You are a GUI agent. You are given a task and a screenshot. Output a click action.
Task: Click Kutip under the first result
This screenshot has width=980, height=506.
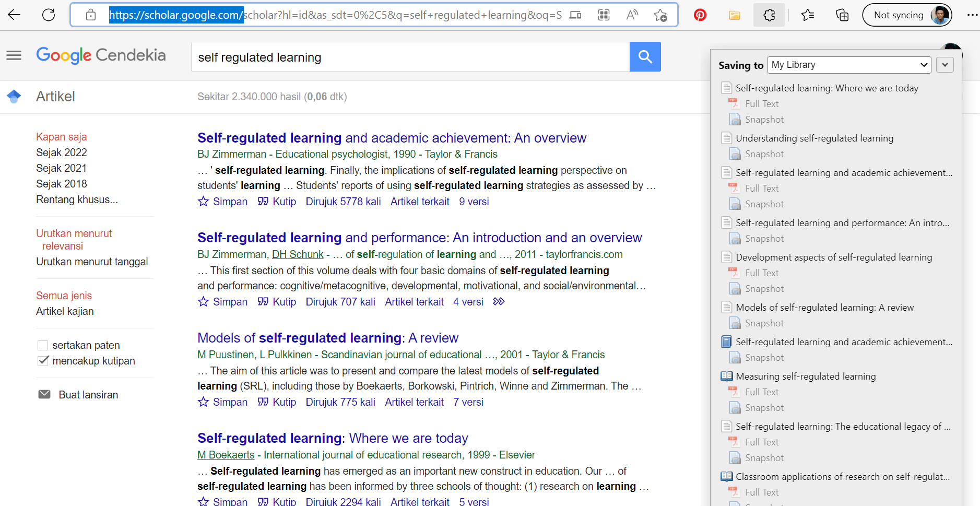[277, 202]
